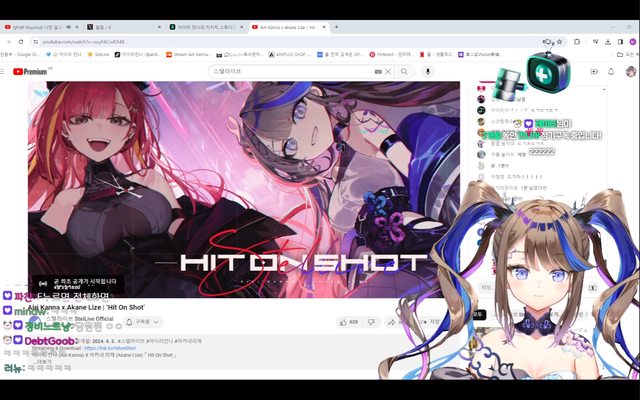Start voice search with microphone icon

(x=428, y=72)
